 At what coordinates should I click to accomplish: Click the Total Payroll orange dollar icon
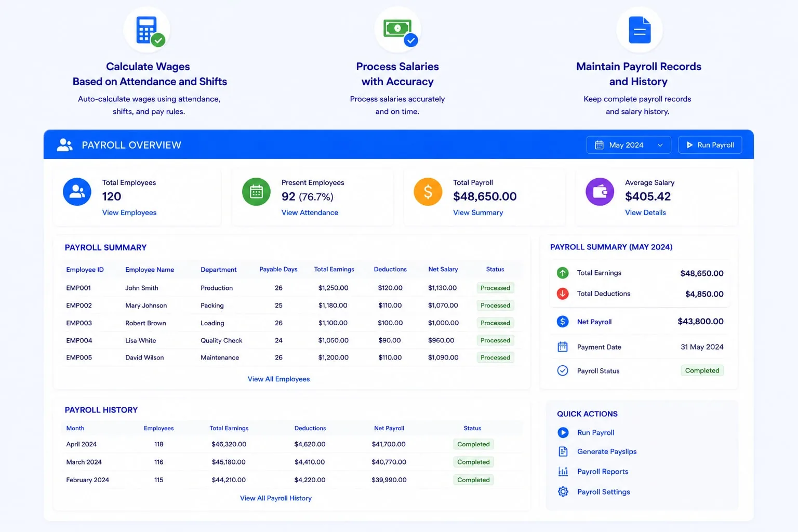pyautogui.click(x=428, y=192)
